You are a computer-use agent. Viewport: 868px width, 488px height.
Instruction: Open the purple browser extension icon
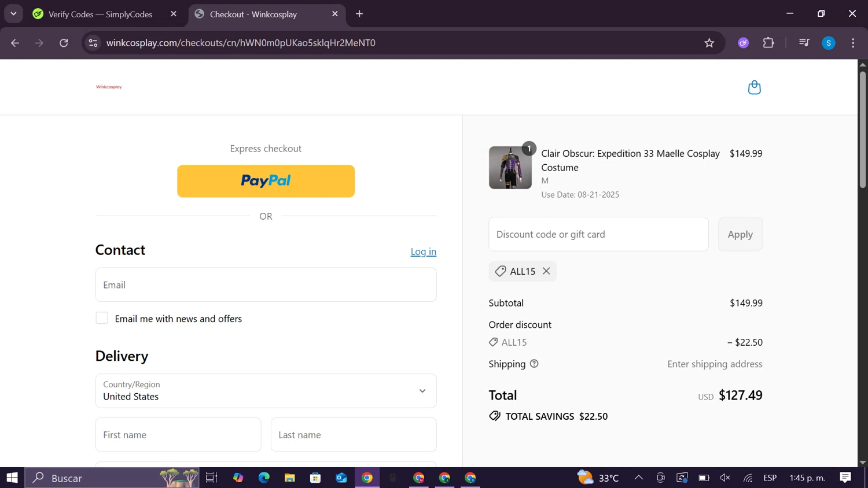pyautogui.click(x=744, y=43)
